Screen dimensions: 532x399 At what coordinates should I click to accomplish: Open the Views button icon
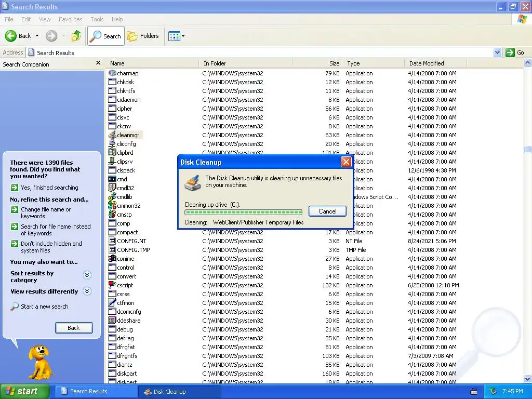click(x=174, y=36)
